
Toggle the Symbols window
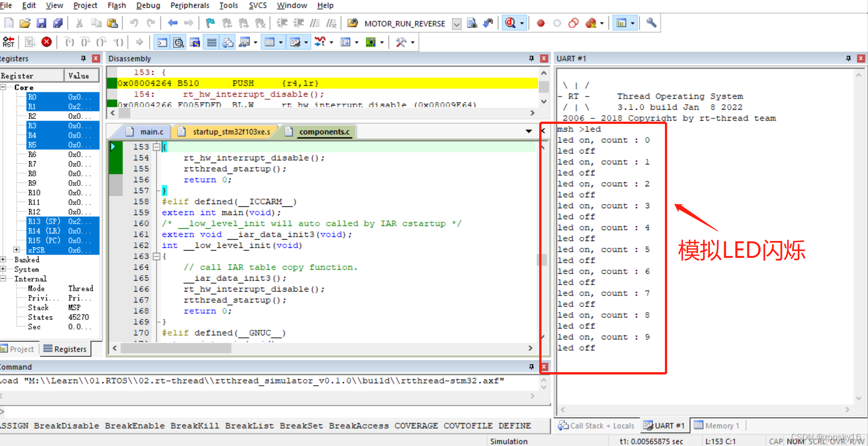pyautogui.click(x=195, y=42)
